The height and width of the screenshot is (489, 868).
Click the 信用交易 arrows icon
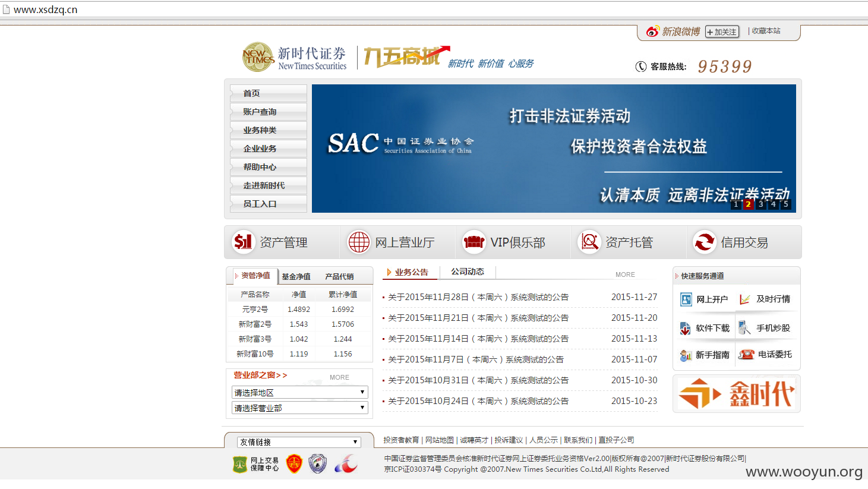(x=705, y=242)
